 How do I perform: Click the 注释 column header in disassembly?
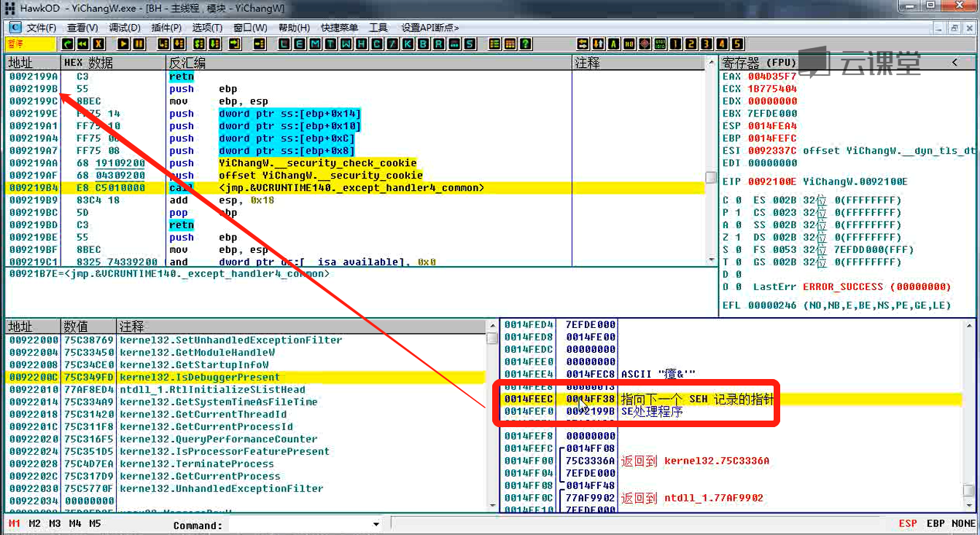[639, 63]
